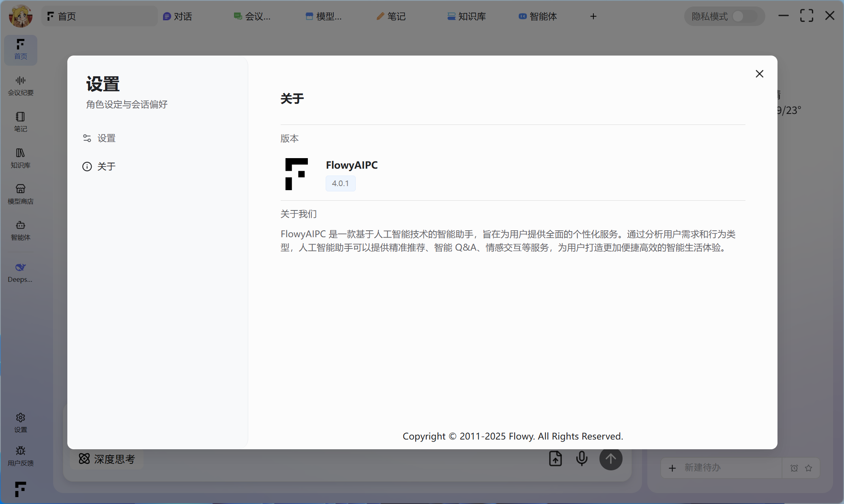Click the file upload icon
The image size is (844, 504).
click(555, 459)
